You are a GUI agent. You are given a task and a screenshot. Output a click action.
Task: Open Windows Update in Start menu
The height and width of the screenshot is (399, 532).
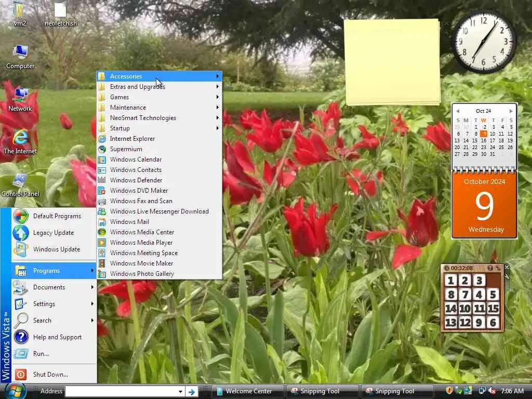tap(54, 249)
